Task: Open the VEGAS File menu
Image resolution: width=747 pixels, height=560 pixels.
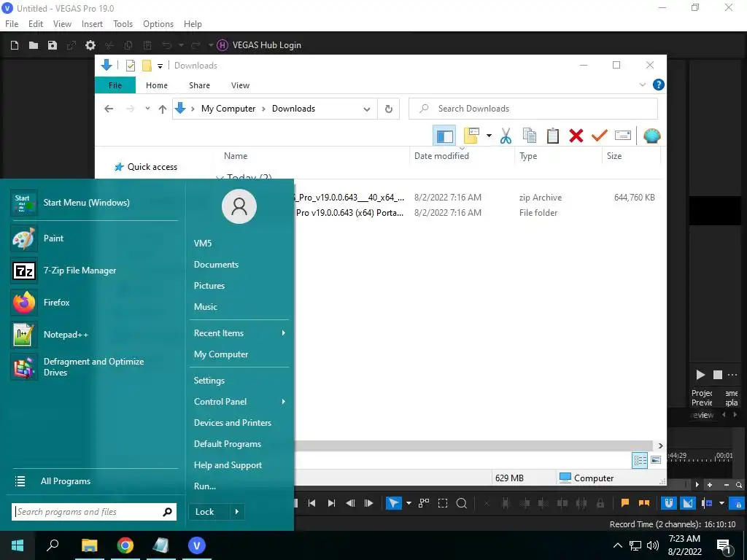Action: pyautogui.click(x=12, y=24)
